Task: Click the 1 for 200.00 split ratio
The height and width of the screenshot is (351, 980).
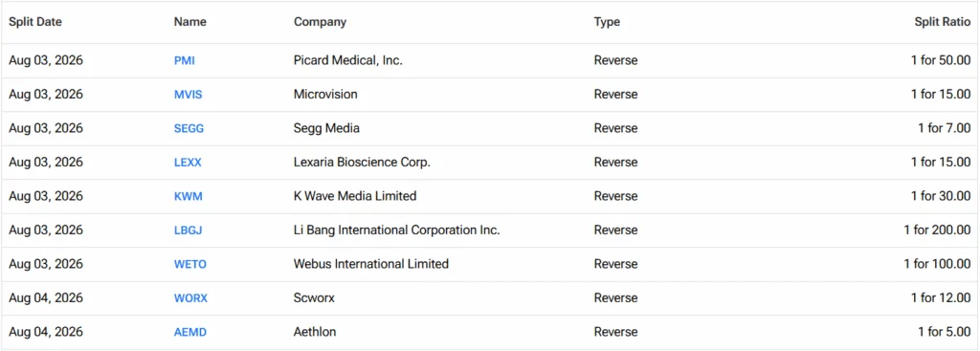Action: [937, 230]
